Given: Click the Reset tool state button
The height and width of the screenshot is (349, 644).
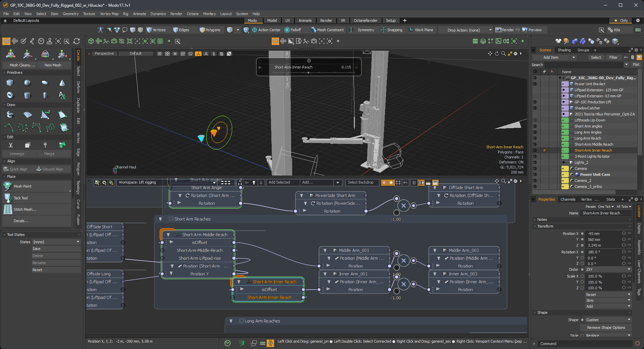Looking at the screenshot, I should point(56,270).
